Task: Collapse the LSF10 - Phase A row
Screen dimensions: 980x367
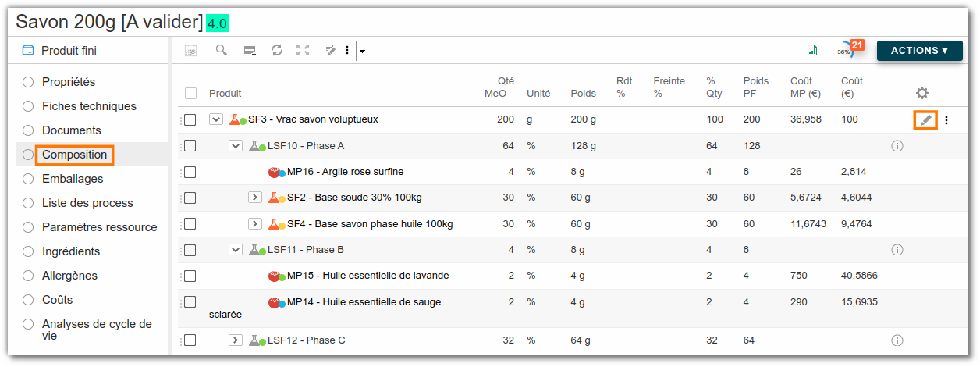Action: (x=235, y=146)
